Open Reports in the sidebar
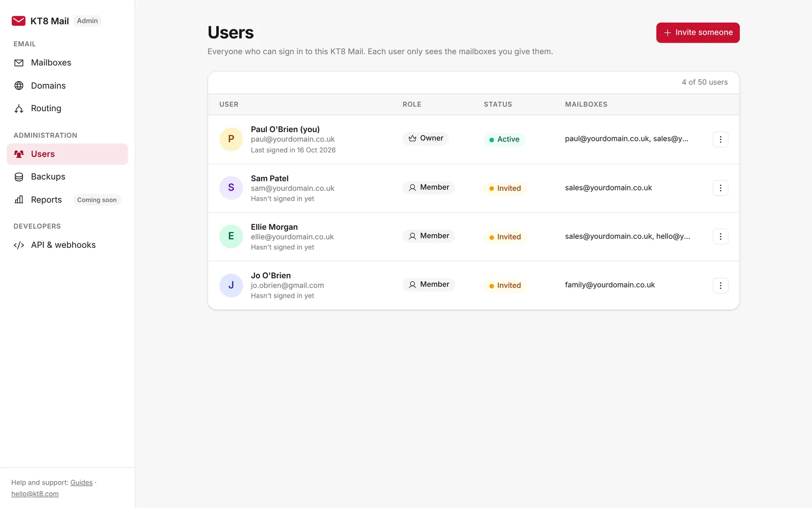The image size is (812, 508). tap(67, 200)
